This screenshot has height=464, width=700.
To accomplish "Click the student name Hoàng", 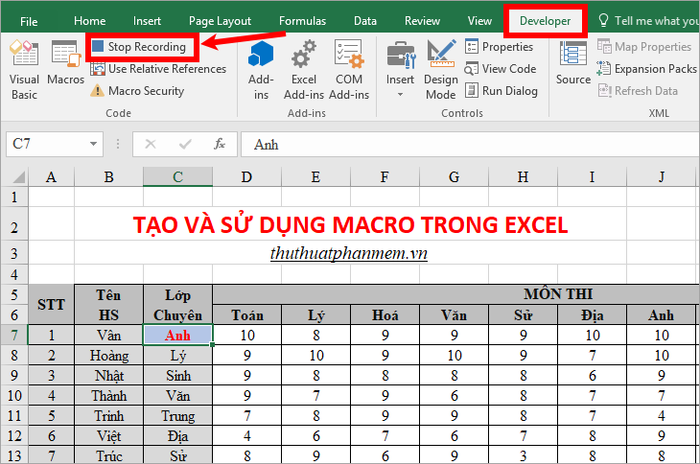I will 109,355.
